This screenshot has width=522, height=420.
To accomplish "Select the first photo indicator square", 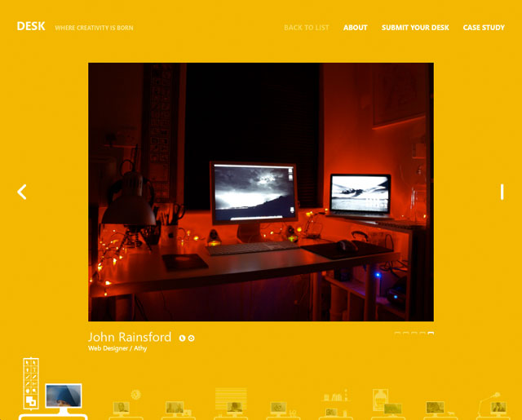I will [397, 334].
